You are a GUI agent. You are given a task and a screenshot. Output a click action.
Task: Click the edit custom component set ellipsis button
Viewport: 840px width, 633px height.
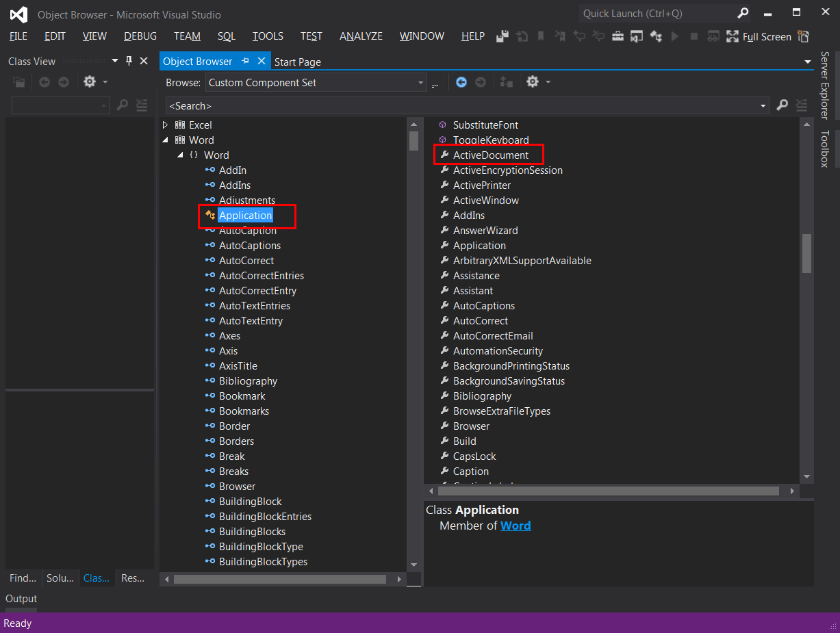[435, 83]
